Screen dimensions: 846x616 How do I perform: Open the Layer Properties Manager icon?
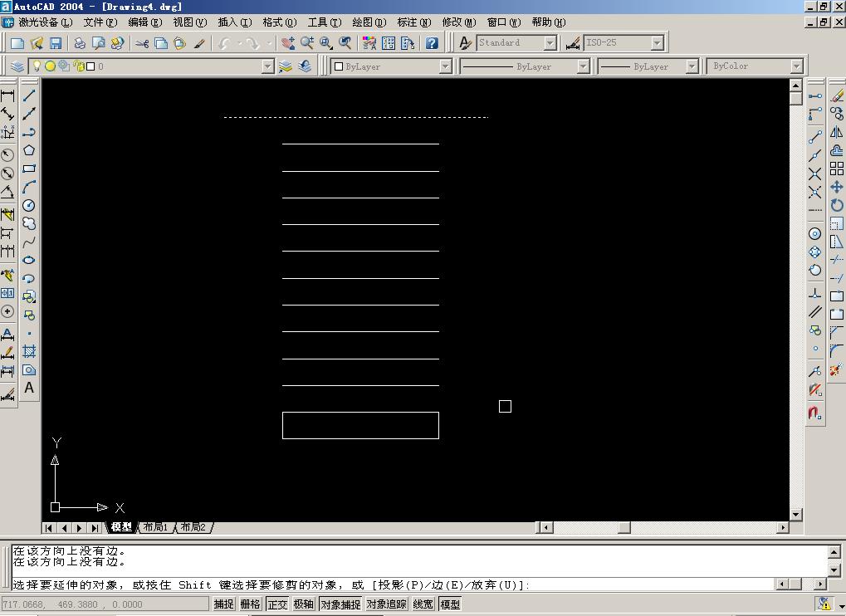tap(17, 66)
